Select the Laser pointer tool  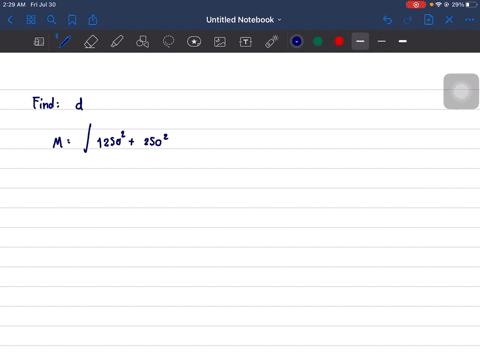(x=272, y=42)
